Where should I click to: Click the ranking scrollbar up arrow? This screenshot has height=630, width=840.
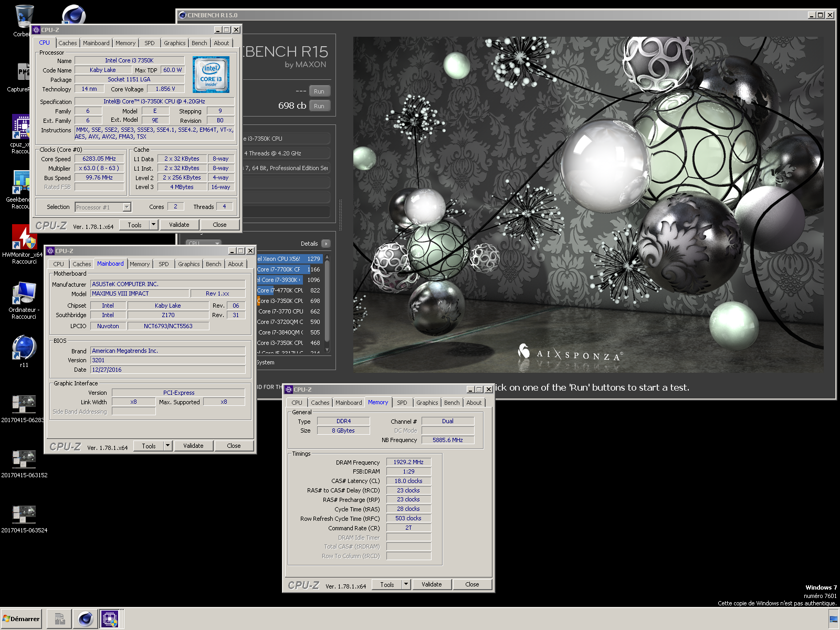[327, 257]
